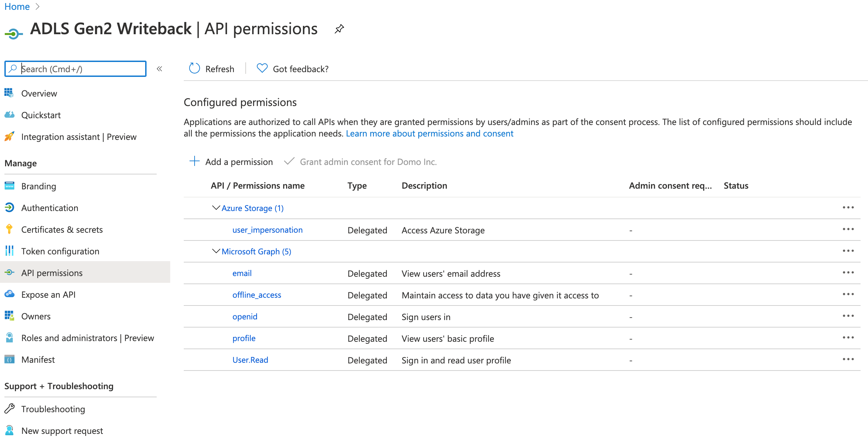Navigate to Home via the breadcrumb
This screenshot has width=868, height=442.
pyautogui.click(x=17, y=6)
